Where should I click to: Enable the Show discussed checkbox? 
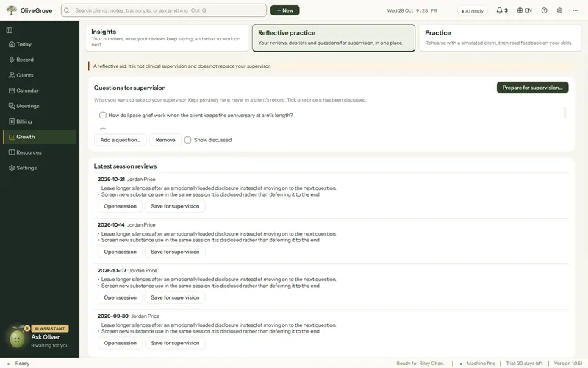tap(188, 140)
